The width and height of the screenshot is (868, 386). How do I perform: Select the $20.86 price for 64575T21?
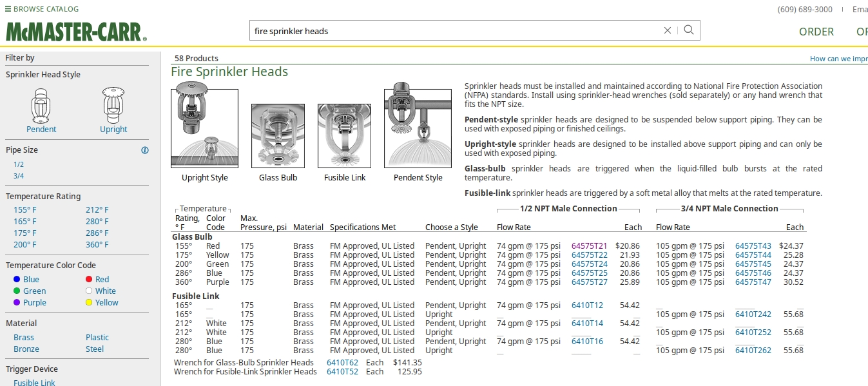(628, 246)
